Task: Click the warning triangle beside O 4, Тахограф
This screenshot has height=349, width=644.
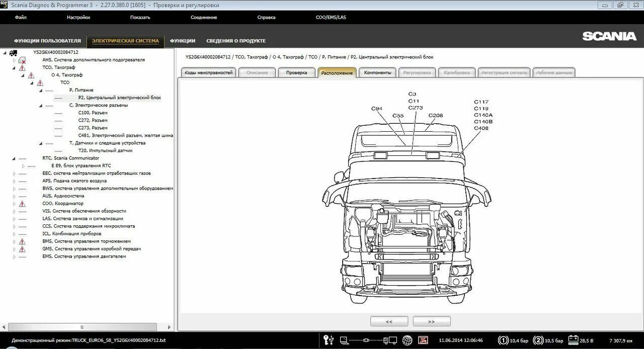Action: click(31, 75)
